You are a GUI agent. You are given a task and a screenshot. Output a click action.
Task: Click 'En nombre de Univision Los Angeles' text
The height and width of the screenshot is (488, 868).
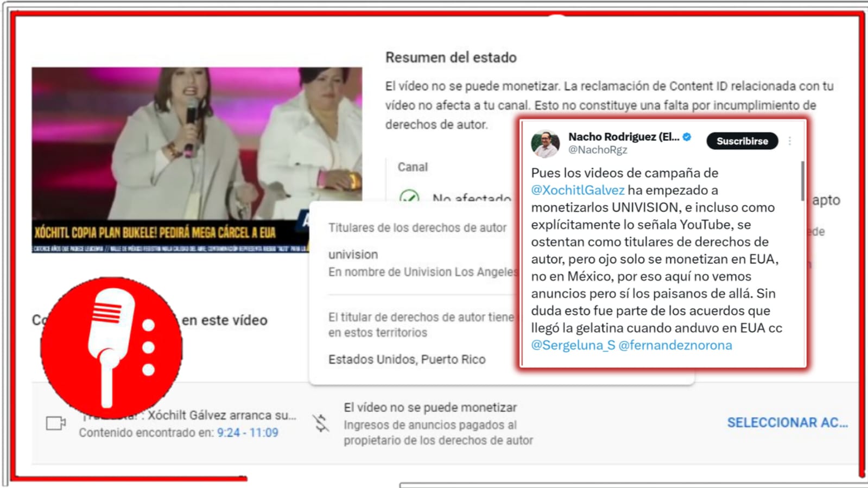423,272
